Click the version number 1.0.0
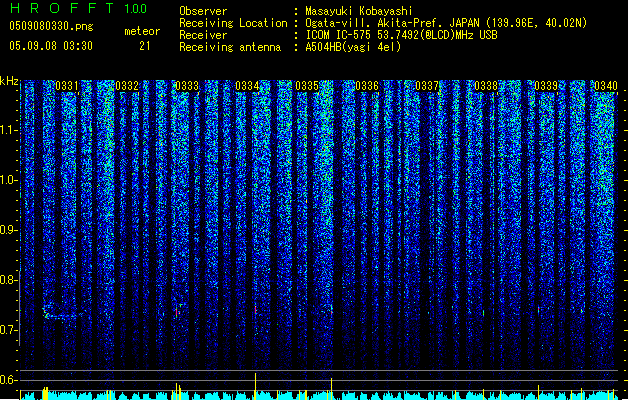 pos(136,9)
